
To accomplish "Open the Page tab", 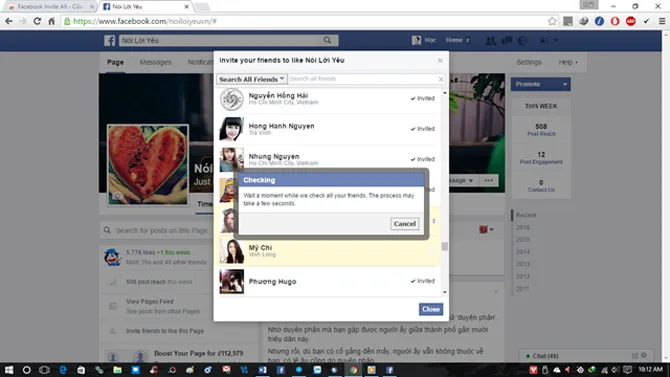I will click(115, 62).
